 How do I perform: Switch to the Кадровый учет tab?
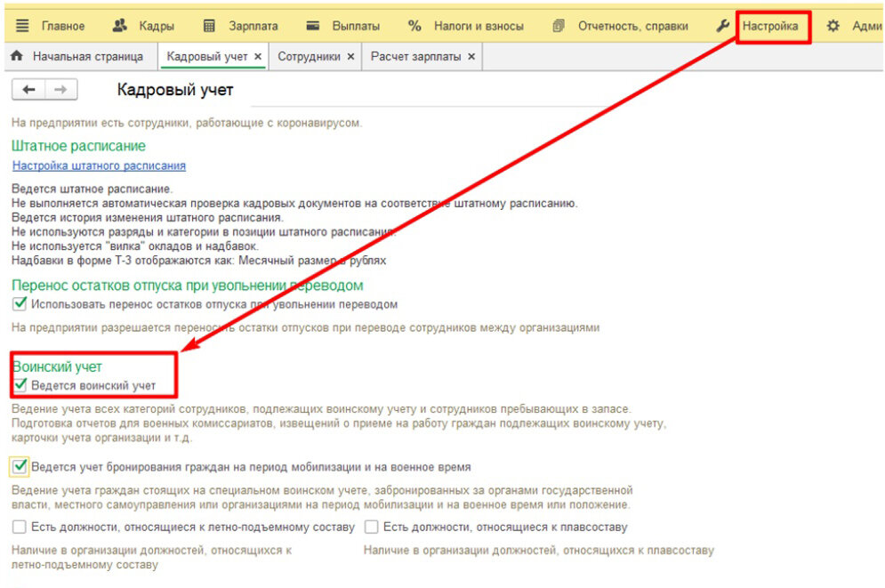pos(207,56)
